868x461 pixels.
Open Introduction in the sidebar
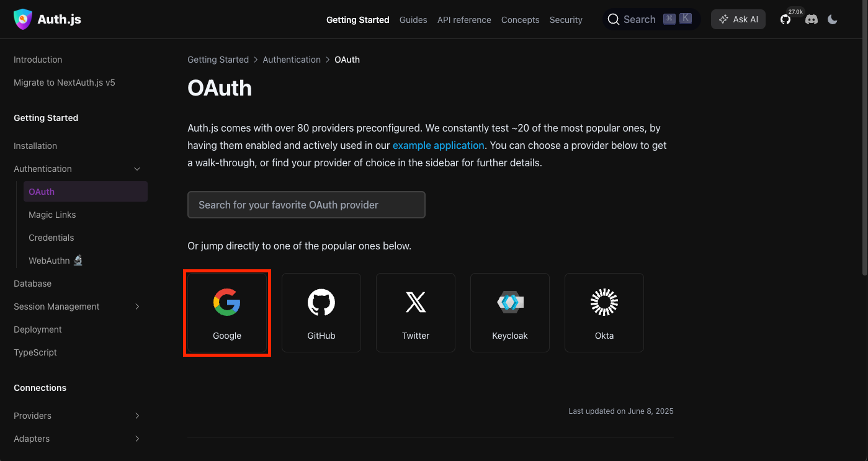[38, 60]
